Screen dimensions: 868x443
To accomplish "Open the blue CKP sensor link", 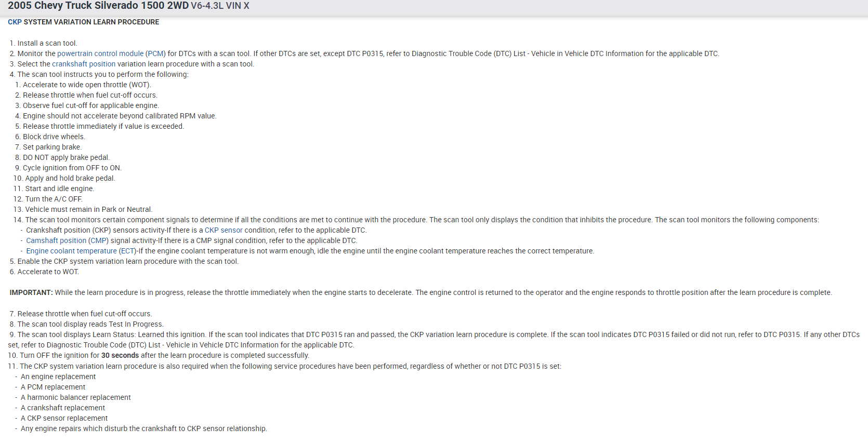I will click(223, 230).
